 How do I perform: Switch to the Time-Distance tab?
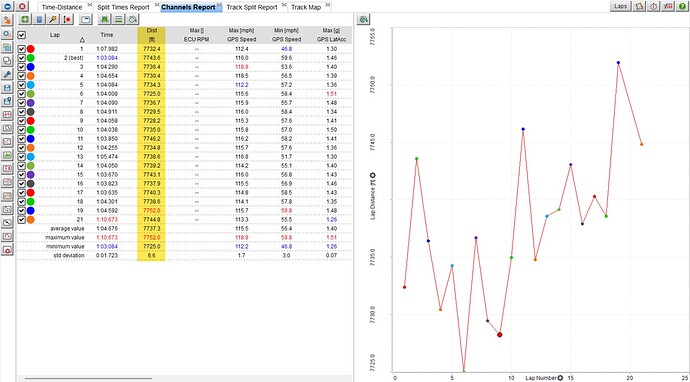coord(62,7)
